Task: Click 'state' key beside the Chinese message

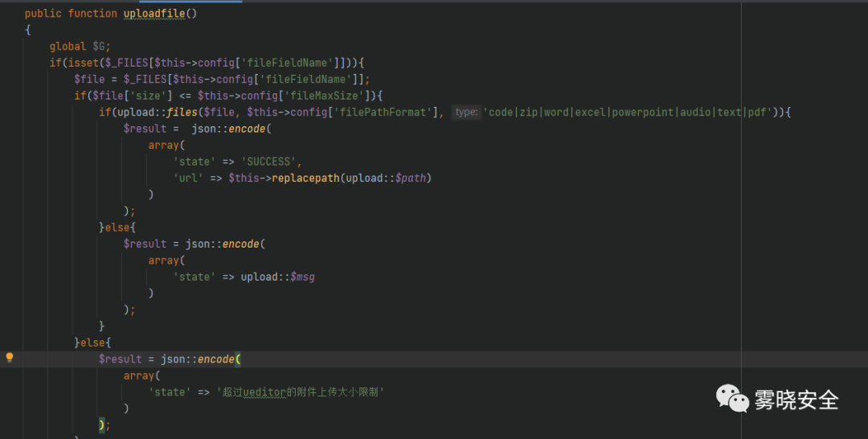Action: coord(170,392)
